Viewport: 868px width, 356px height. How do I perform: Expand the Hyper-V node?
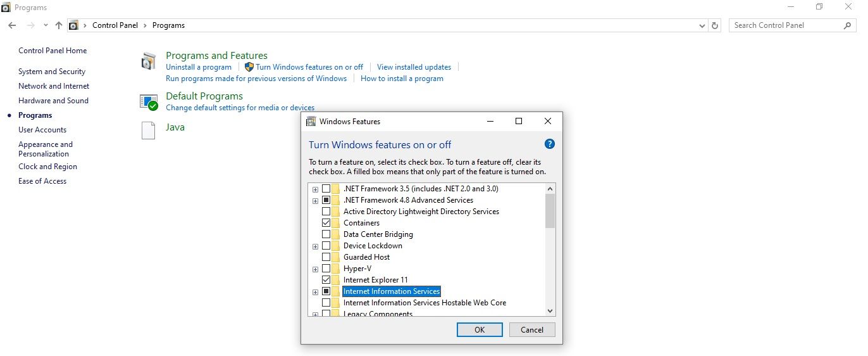315,269
